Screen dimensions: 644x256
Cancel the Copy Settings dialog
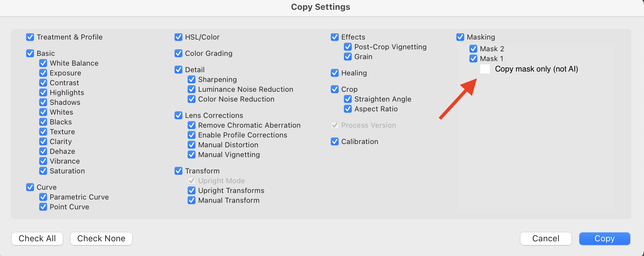pyautogui.click(x=546, y=238)
